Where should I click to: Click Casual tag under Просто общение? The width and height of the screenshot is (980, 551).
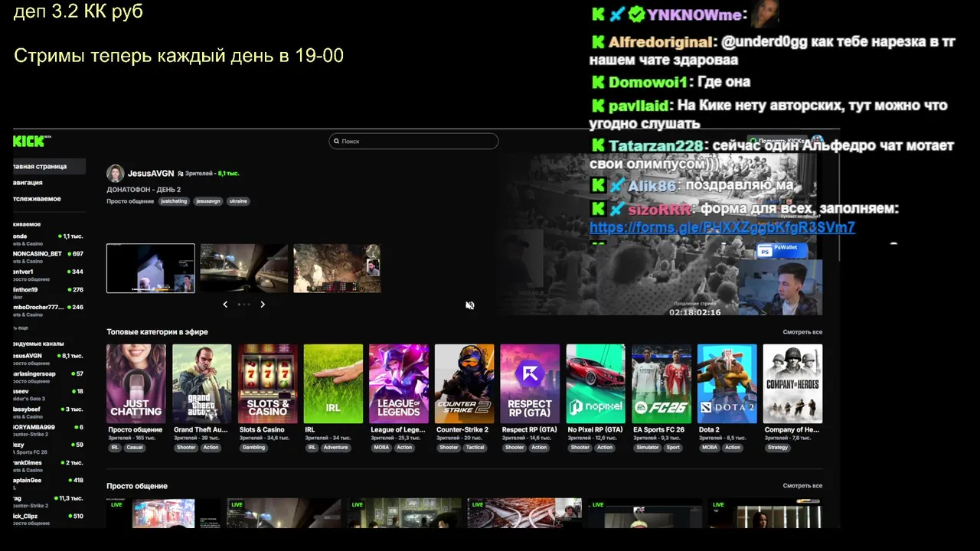(135, 448)
